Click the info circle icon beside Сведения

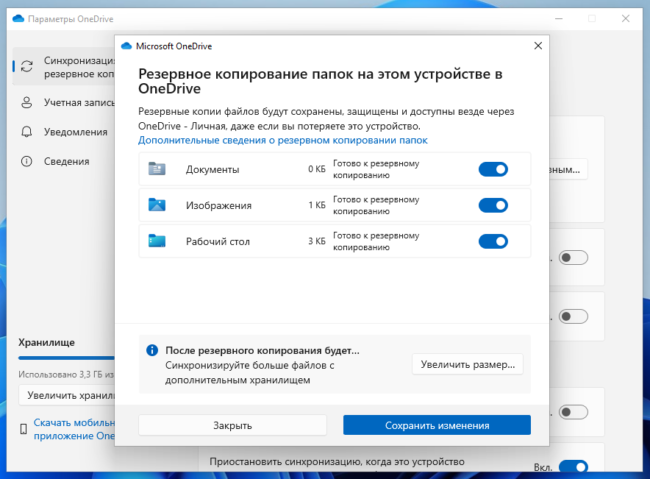coord(27,161)
